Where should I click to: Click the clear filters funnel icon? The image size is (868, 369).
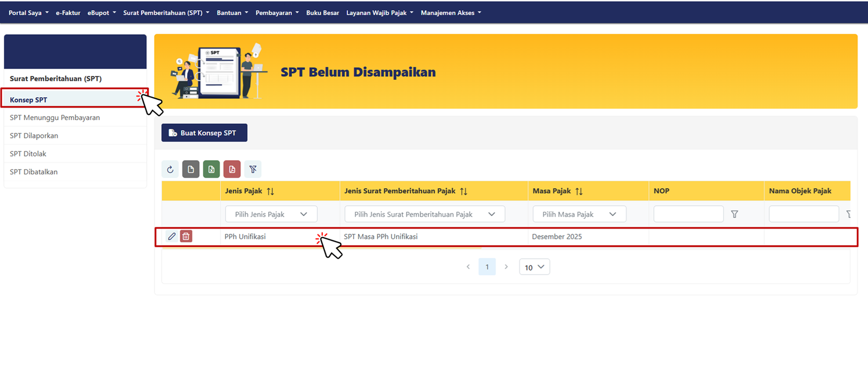(x=253, y=169)
